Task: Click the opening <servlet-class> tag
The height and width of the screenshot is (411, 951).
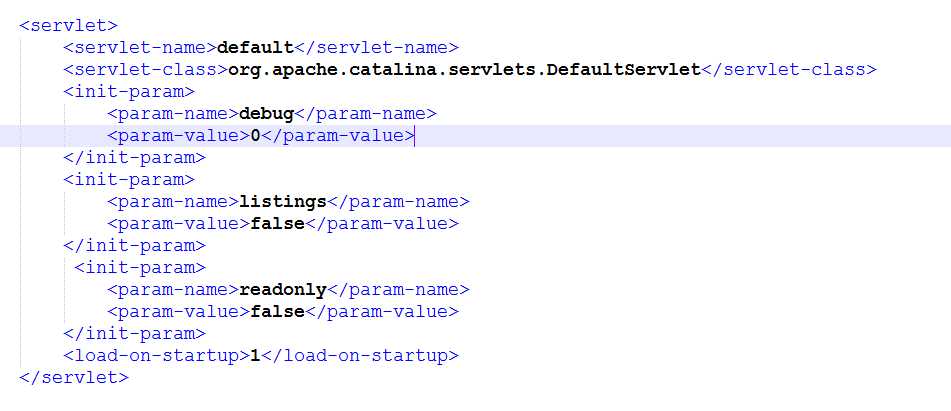Action: pyautogui.click(x=146, y=70)
